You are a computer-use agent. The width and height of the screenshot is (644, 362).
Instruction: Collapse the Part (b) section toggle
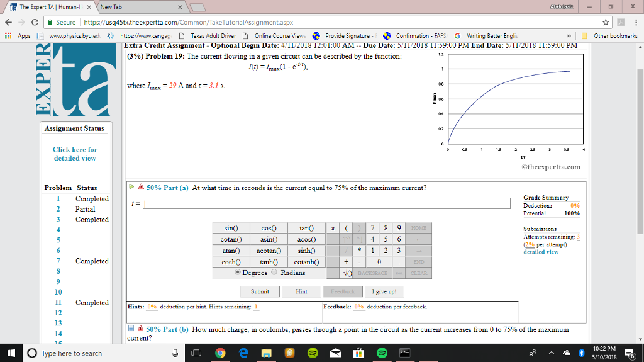130,329
